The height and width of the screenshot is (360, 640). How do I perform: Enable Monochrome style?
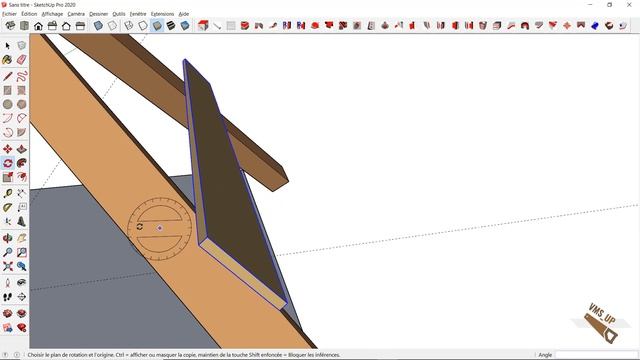coord(185,26)
